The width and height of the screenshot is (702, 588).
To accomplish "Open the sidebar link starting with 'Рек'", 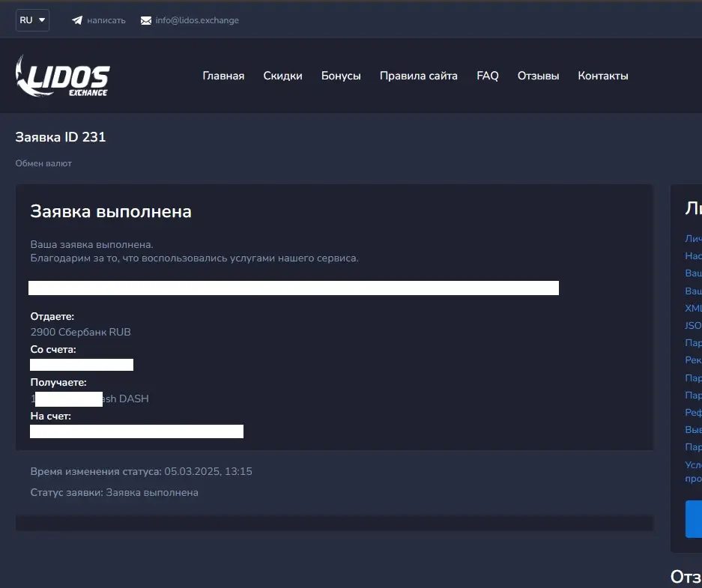I will [x=694, y=360].
